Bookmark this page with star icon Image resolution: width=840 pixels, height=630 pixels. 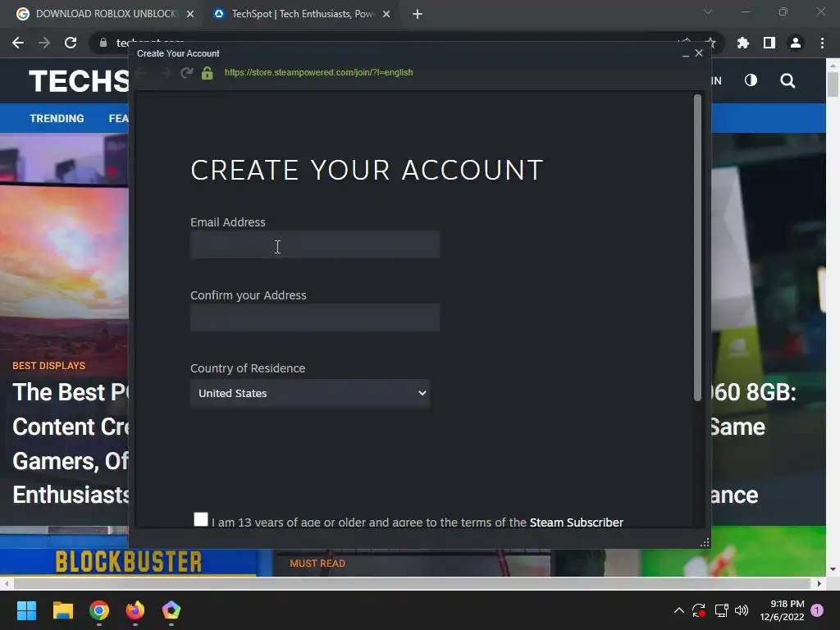[710, 43]
